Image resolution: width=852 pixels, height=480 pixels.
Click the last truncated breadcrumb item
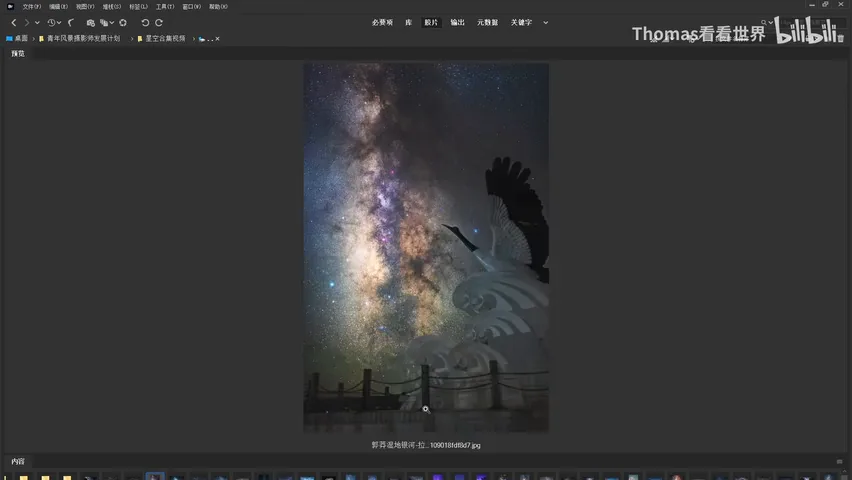tap(205, 39)
